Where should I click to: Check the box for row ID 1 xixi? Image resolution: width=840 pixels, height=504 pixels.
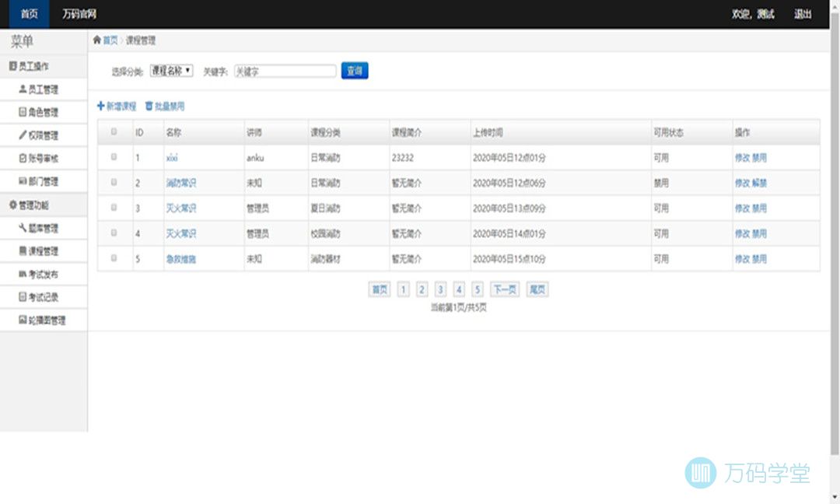point(114,157)
